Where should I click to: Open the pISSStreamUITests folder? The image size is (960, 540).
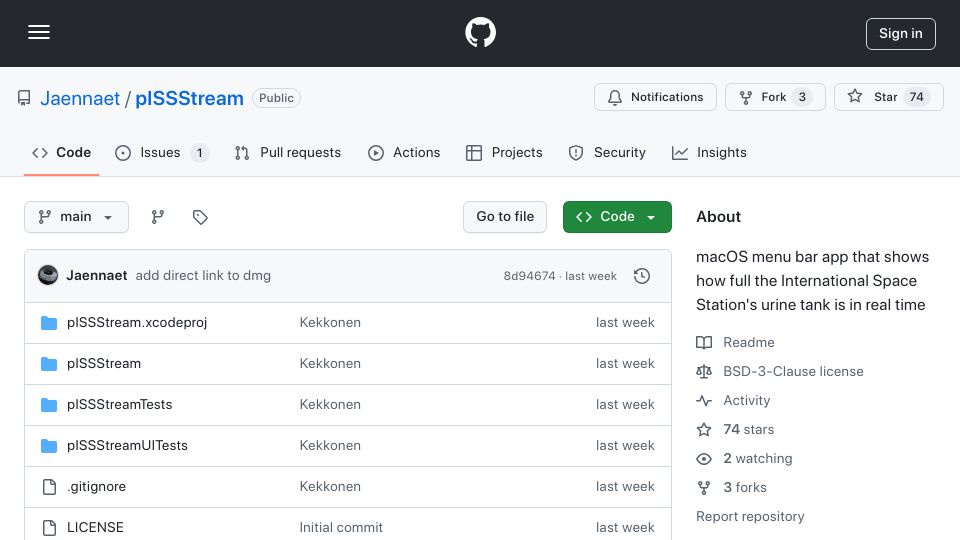[x=127, y=446]
